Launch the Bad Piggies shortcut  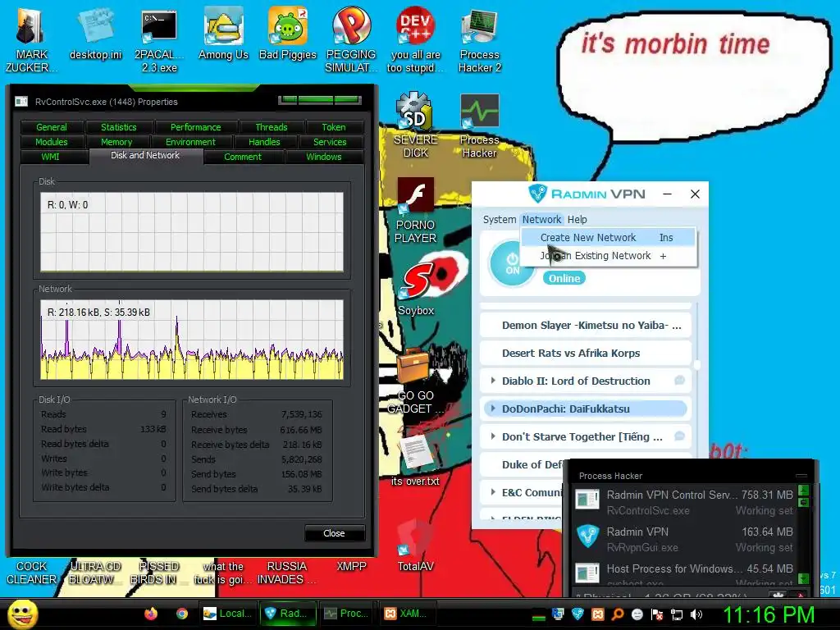click(x=288, y=33)
